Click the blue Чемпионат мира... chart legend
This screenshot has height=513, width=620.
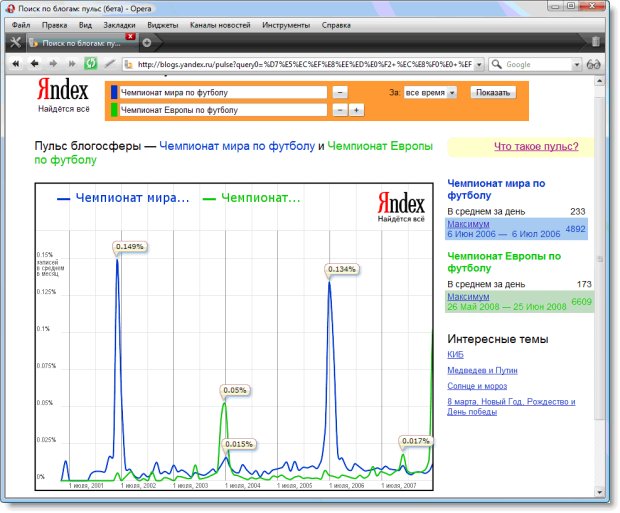click(123, 197)
